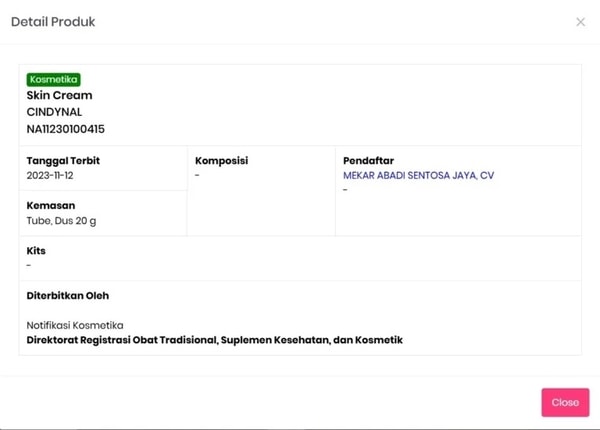Screen dimensions: 600x430
Task: Select the Skin Cream product name
Action: pyautogui.click(x=59, y=95)
